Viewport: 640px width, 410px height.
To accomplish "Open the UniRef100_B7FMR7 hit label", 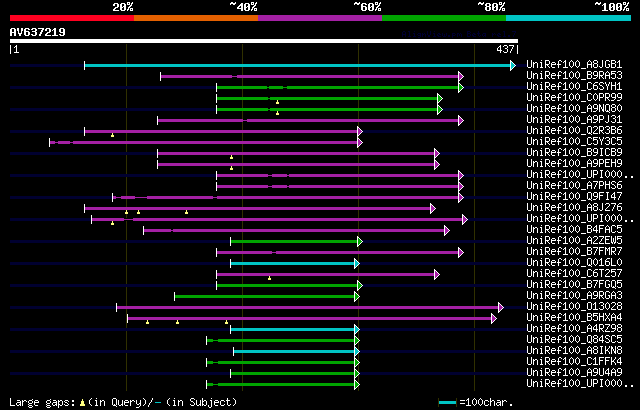I will (574, 252).
